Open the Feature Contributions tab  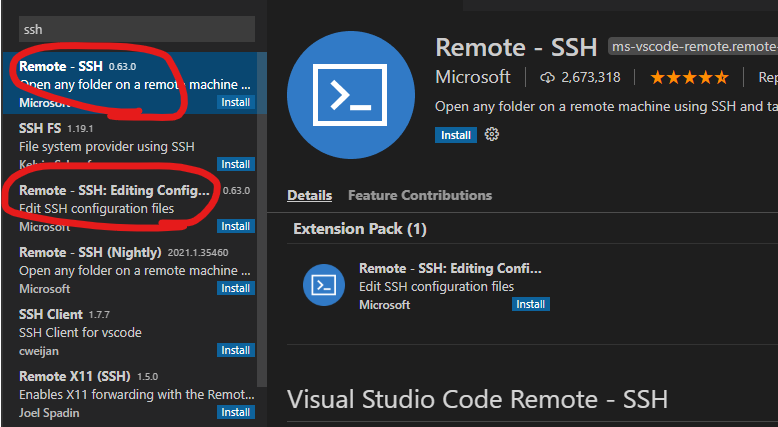coord(419,195)
